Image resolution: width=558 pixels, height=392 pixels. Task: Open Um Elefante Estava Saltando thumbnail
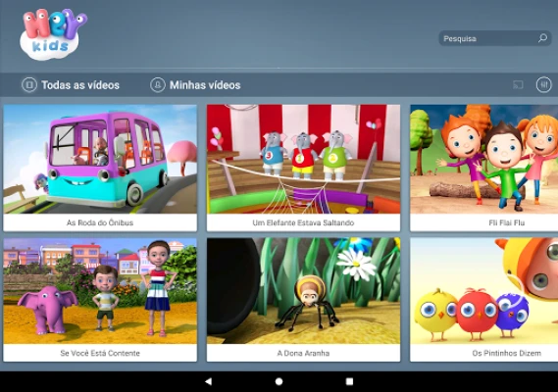click(x=303, y=159)
